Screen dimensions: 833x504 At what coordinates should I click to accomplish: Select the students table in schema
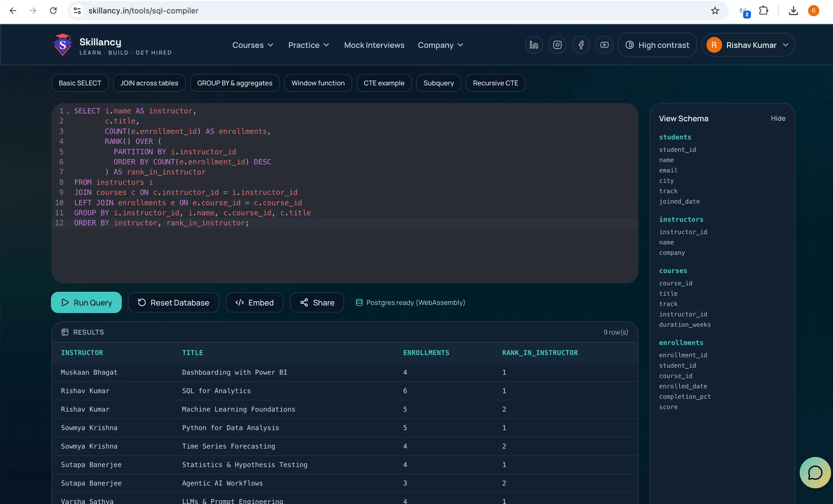point(675,137)
